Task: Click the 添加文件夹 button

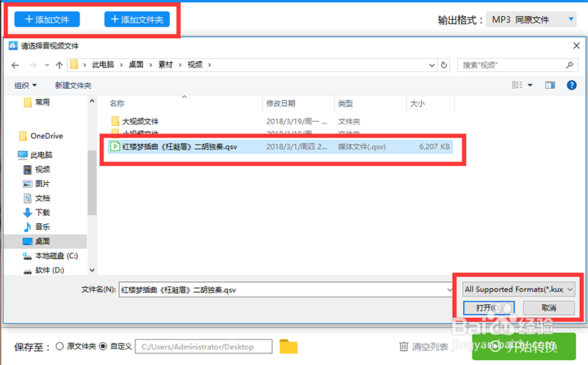Action: click(137, 20)
